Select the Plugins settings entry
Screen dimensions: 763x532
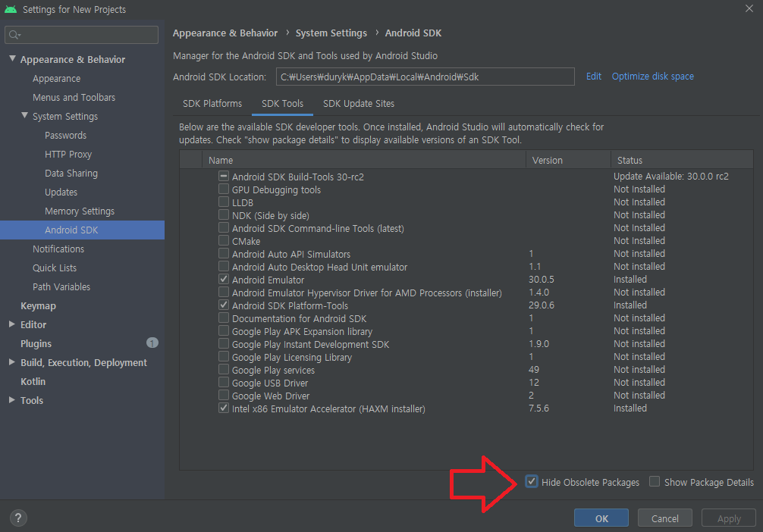[x=36, y=344]
